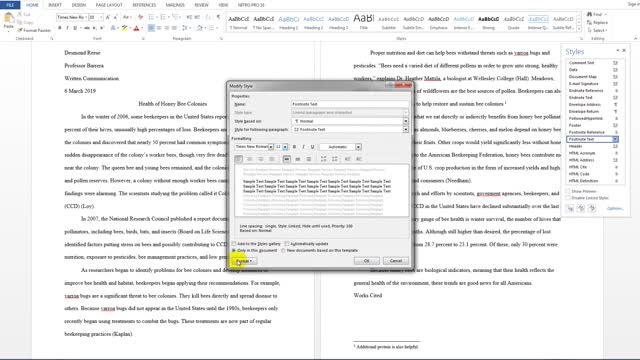The image size is (640, 360).
Task: Open Style for following paragraph dropdown
Action: (405, 129)
